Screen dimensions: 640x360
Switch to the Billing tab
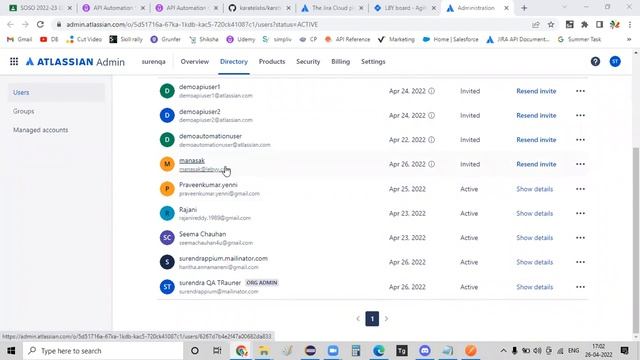[340, 62]
